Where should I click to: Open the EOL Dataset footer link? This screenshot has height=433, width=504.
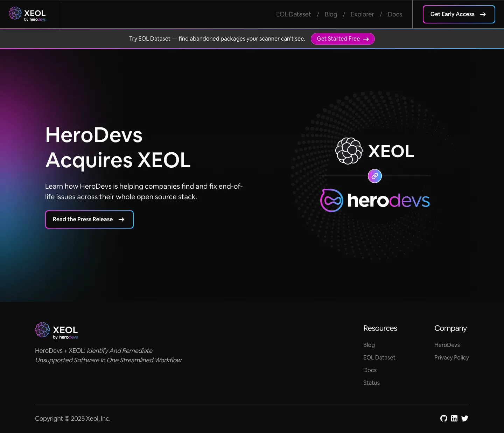pos(379,357)
